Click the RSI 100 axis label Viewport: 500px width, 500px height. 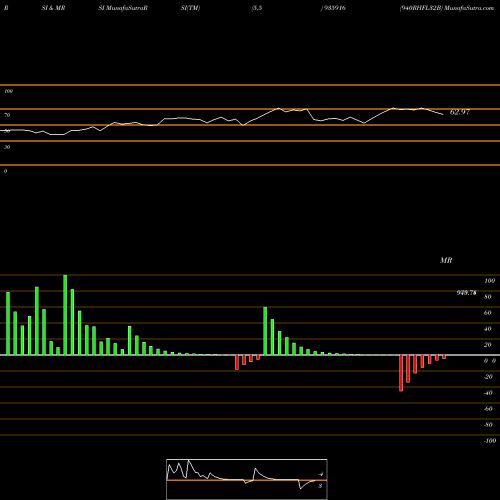8,91
